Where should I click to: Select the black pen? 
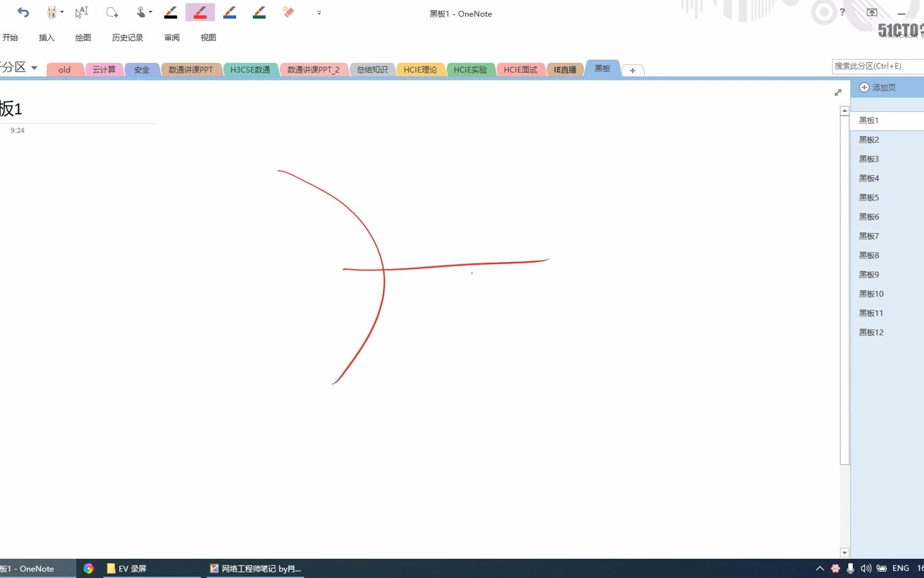point(171,12)
